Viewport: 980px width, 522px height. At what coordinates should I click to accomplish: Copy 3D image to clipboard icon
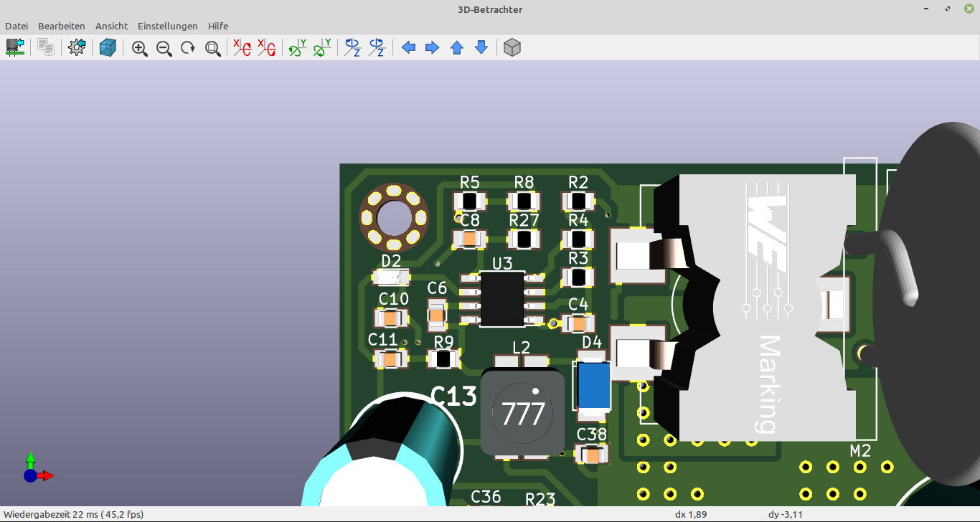click(x=47, y=47)
